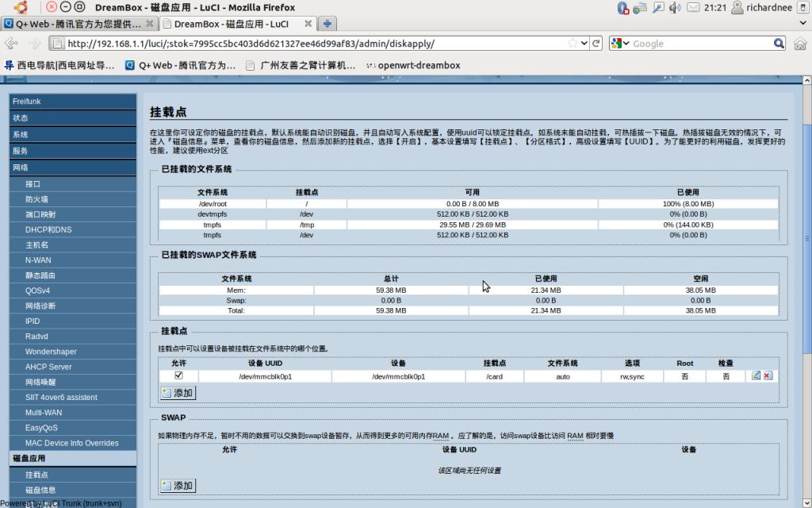812x508 pixels.
Task: Open the 西电导航 bookmark
Action: point(59,65)
